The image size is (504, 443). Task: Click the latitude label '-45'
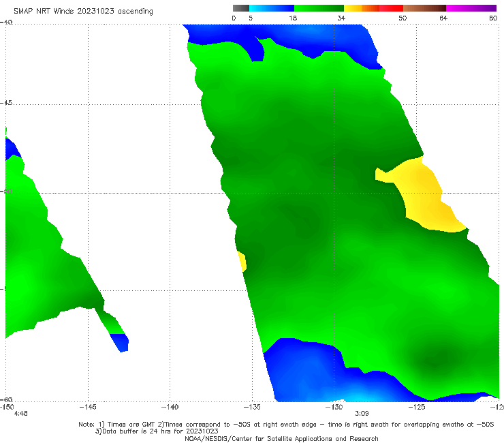[6, 103]
